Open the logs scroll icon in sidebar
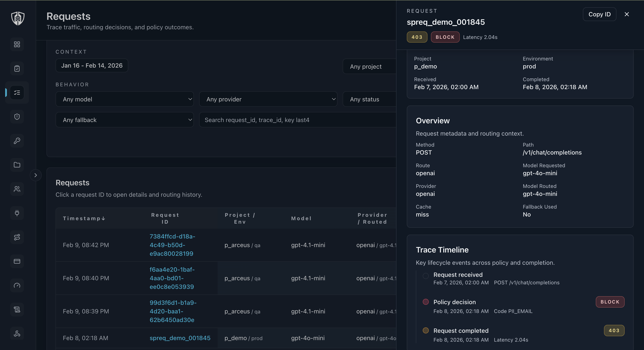 coord(17,309)
